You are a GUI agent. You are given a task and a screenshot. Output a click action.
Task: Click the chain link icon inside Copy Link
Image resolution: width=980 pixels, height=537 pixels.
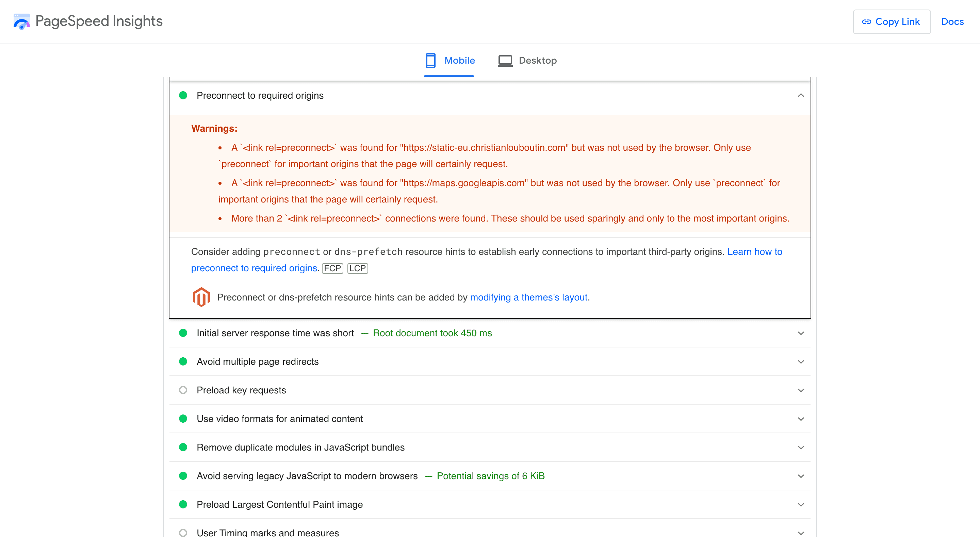(x=867, y=22)
